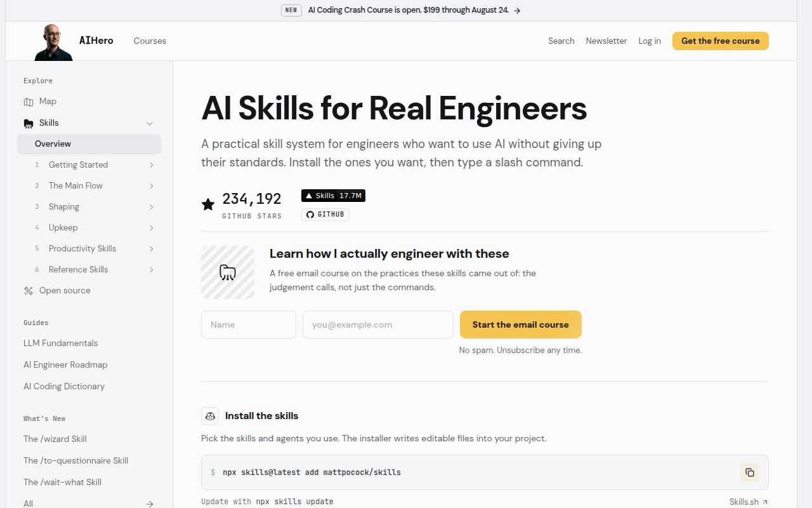812x508 pixels.
Task: Click the No spam. Unsubscribe any time note
Action: [520, 351]
